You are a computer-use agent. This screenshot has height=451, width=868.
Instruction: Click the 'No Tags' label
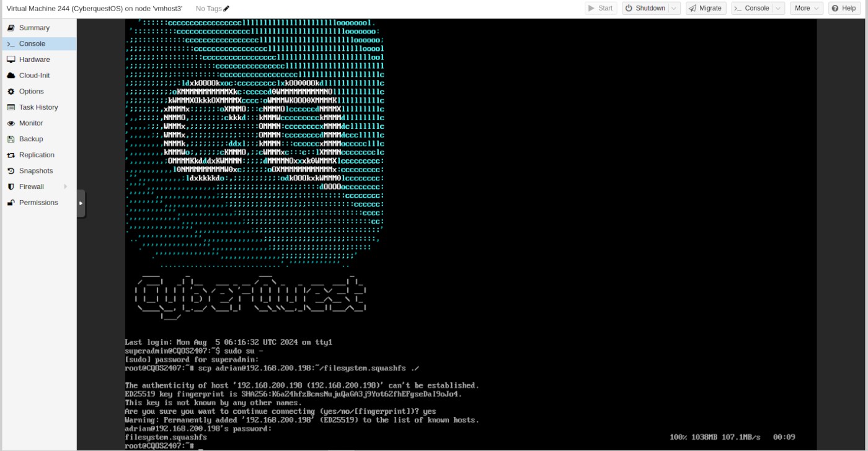click(x=208, y=9)
